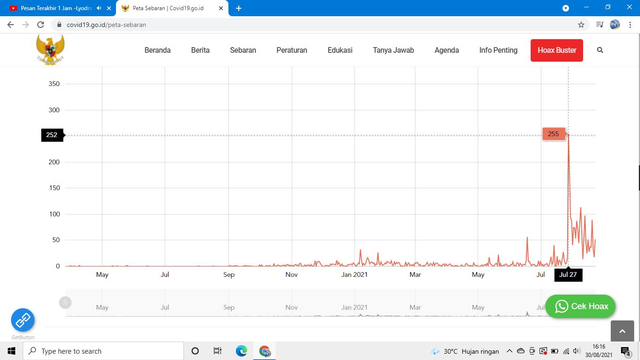Open the Info Penting menu
This screenshot has height=360, width=640.
[498, 50]
